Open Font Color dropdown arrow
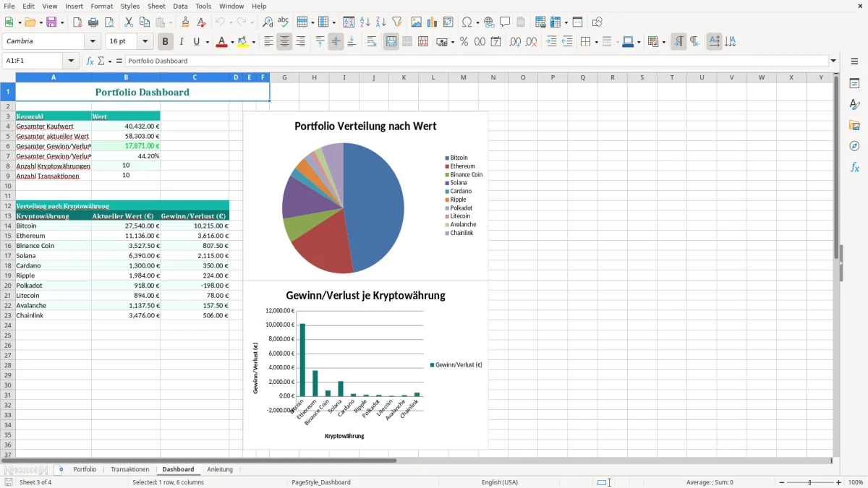The width and height of the screenshot is (868, 488). click(231, 42)
